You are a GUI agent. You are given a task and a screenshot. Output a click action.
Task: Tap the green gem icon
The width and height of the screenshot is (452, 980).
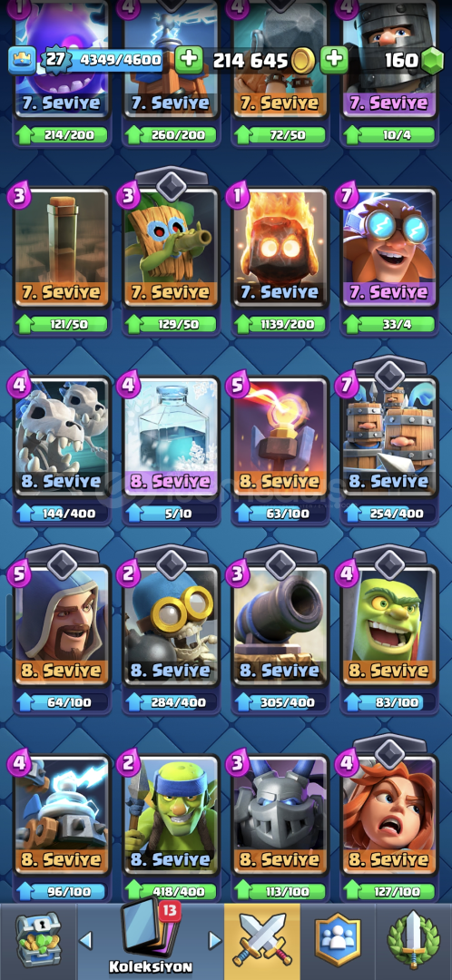coord(431,61)
